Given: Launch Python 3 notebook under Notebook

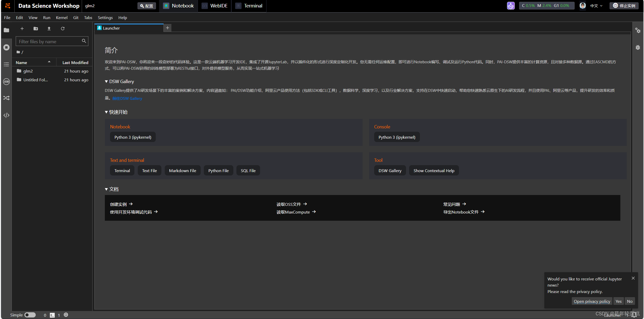Looking at the screenshot, I should point(133,137).
